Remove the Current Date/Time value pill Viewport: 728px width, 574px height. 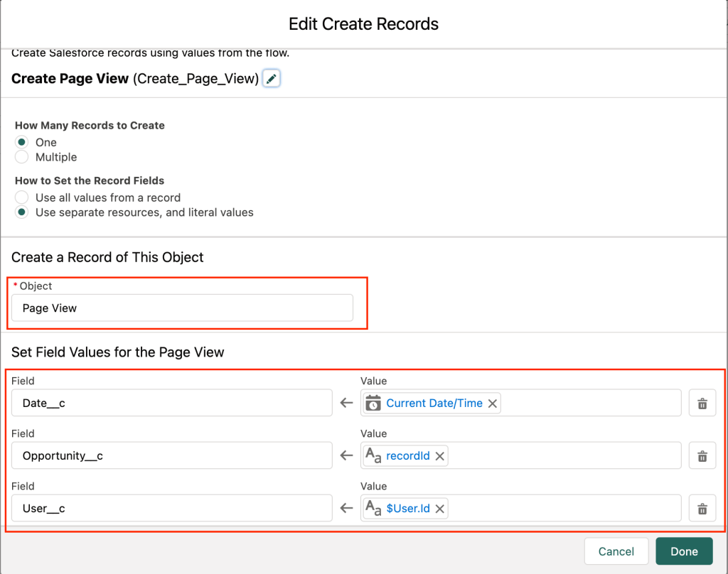coord(492,404)
